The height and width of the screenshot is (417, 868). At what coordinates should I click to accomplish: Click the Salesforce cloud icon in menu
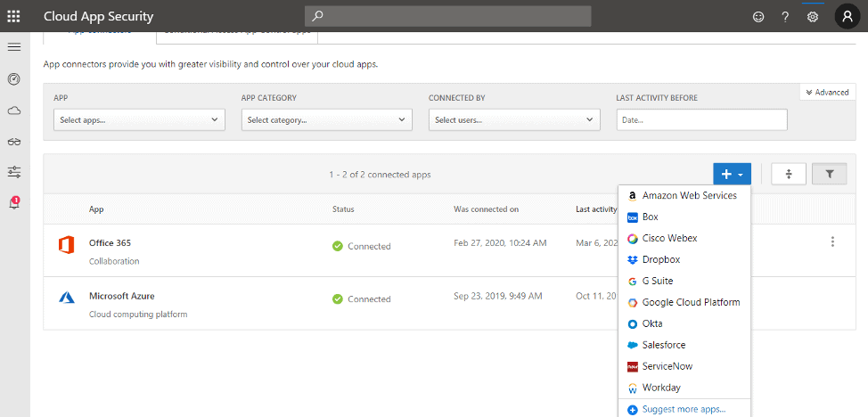tap(633, 345)
